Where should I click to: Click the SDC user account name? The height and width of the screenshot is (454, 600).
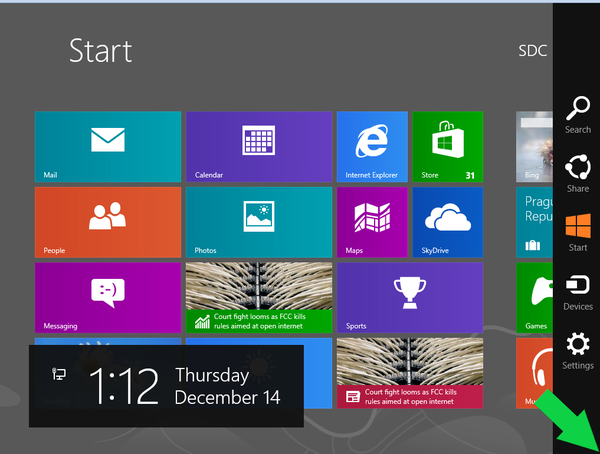(533, 51)
